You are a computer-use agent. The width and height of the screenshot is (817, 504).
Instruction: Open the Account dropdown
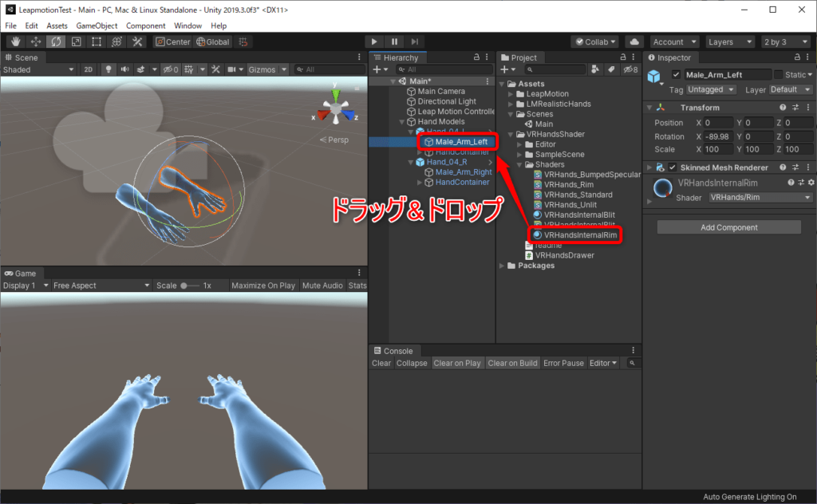point(674,41)
